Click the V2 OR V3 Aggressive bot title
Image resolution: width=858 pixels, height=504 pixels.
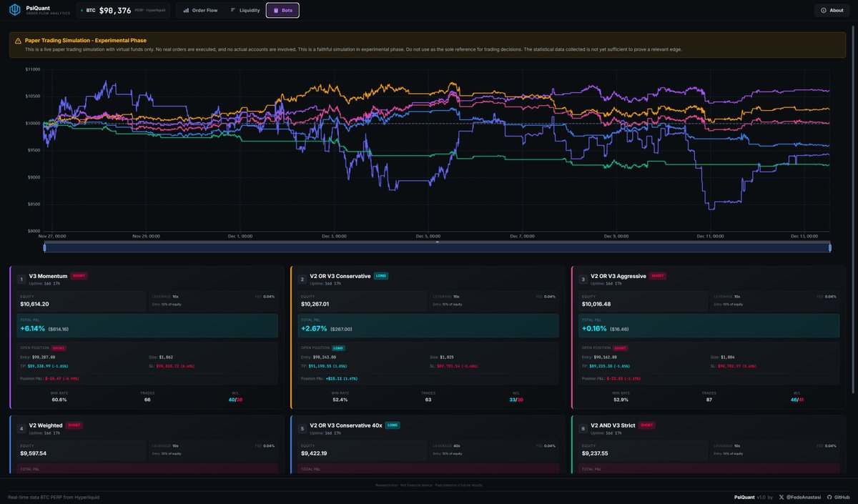coord(618,276)
